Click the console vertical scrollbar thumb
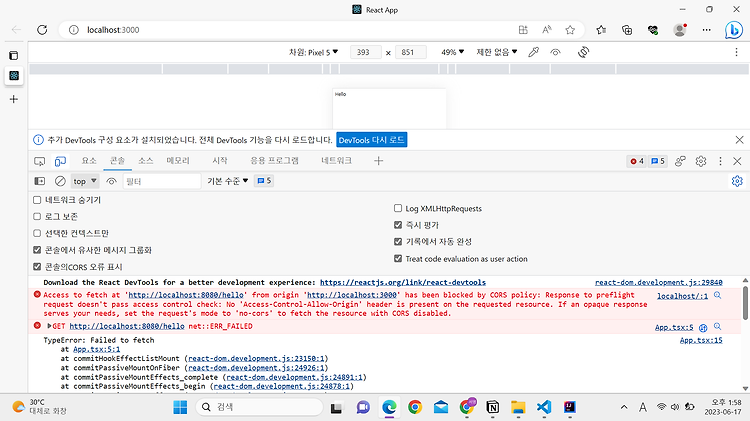 745,303
